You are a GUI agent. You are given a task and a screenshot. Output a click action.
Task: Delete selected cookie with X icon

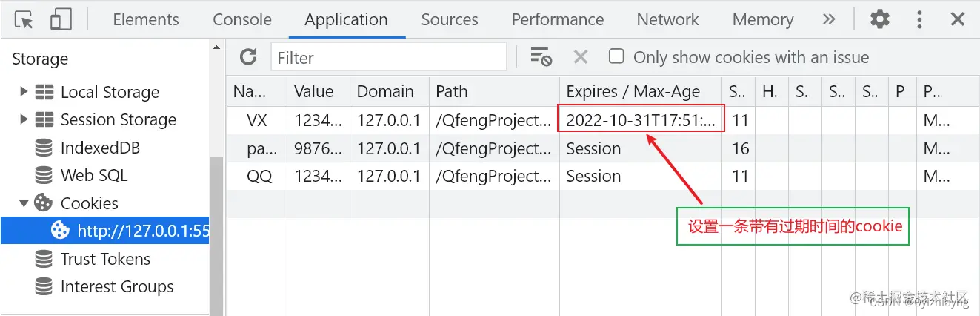581,57
